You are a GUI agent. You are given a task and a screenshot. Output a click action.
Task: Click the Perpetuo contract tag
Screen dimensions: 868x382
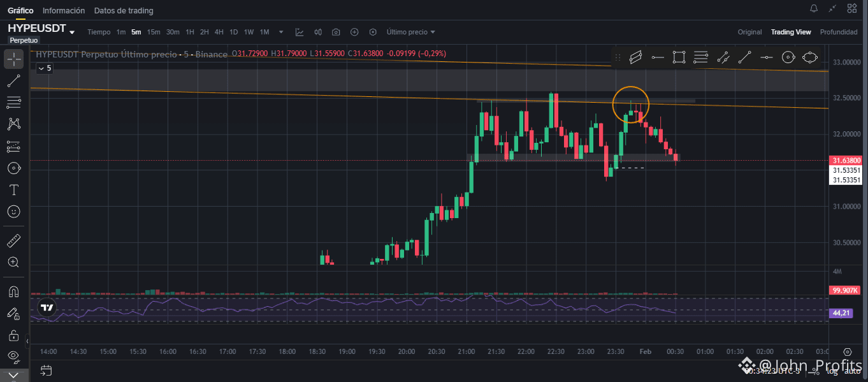coord(24,40)
